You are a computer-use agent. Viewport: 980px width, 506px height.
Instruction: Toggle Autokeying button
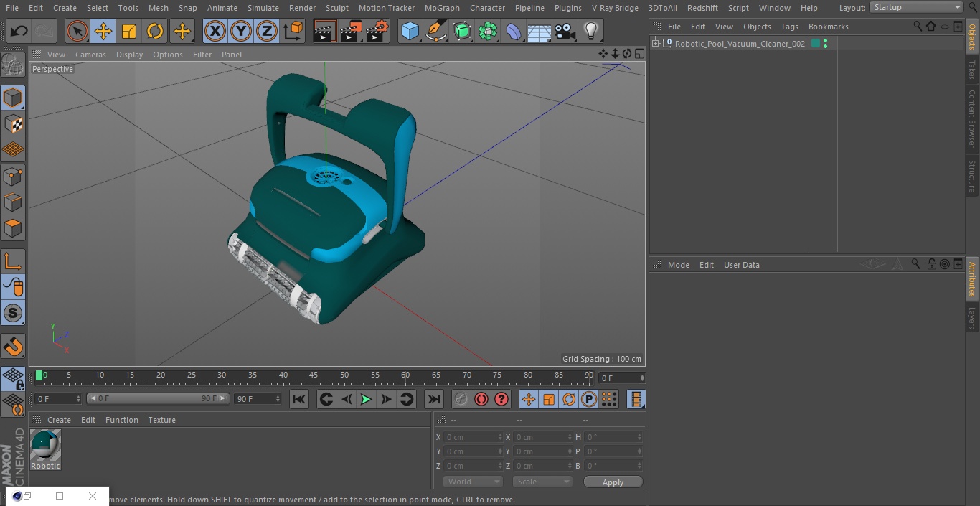(x=481, y=399)
